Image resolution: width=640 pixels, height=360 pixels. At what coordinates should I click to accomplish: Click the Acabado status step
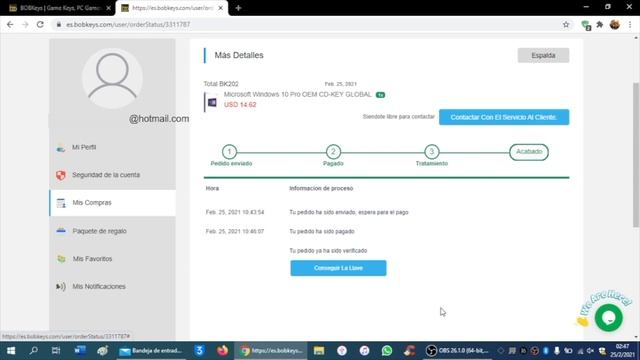529,152
